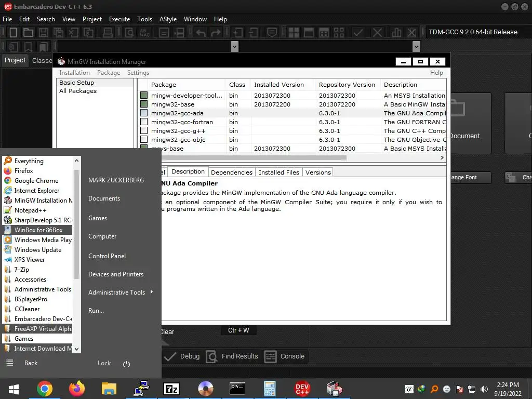Mark the mingw32-gcc-fortran package checkbox

click(144, 122)
